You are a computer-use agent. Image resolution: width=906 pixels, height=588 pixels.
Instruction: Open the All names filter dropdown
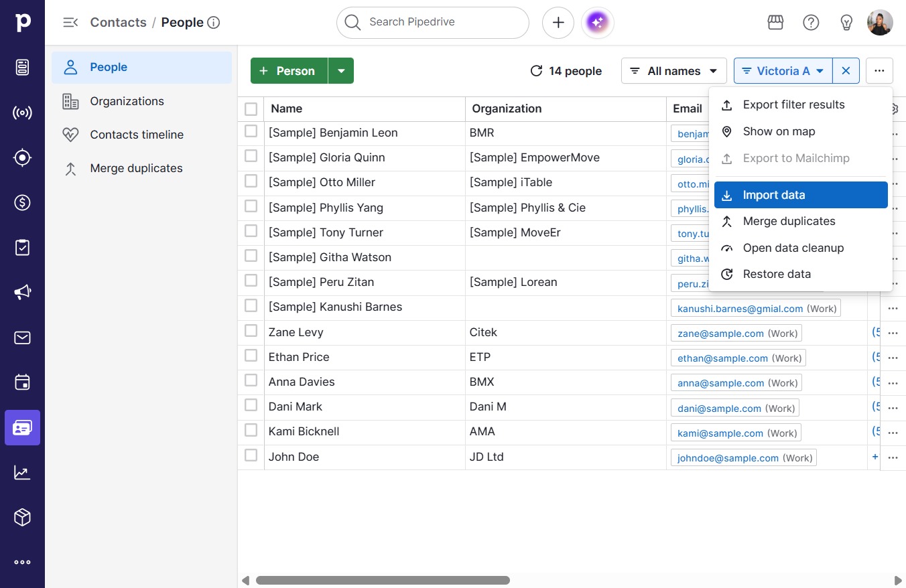(673, 71)
